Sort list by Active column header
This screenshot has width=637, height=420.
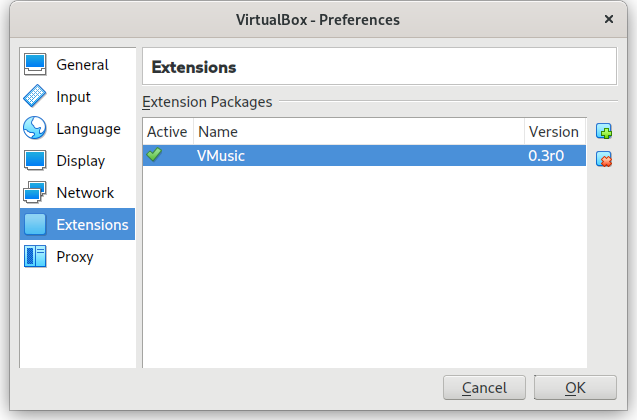pos(168,132)
